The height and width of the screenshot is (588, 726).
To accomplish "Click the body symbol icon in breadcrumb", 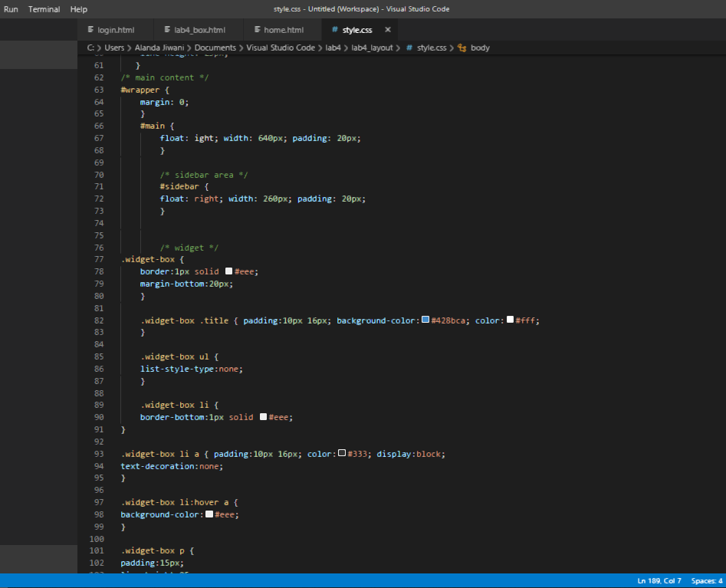I will click(x=462, y=48).
